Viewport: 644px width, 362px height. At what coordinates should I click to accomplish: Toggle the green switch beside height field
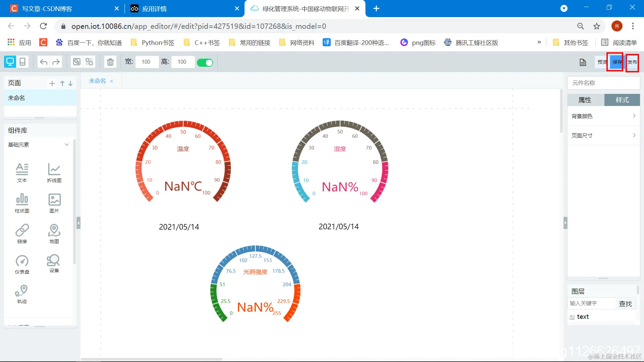coord(205,63)
